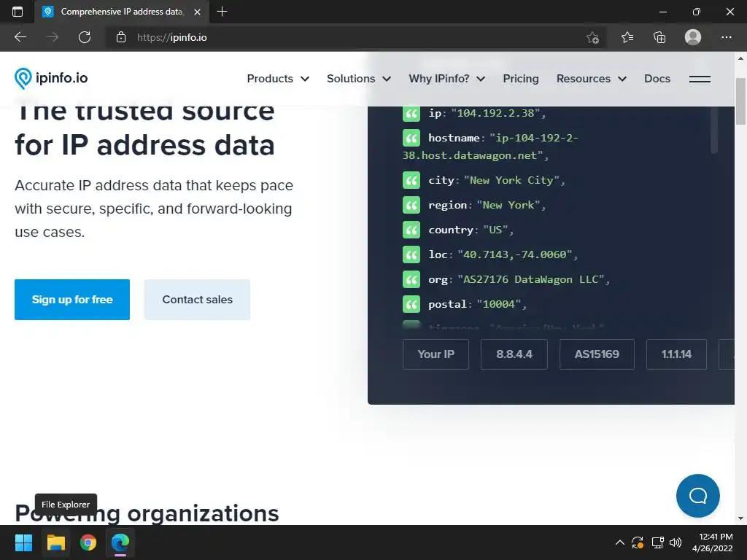Go back to previous page
This screenshot has height=560, width=747.
[20, 37]
